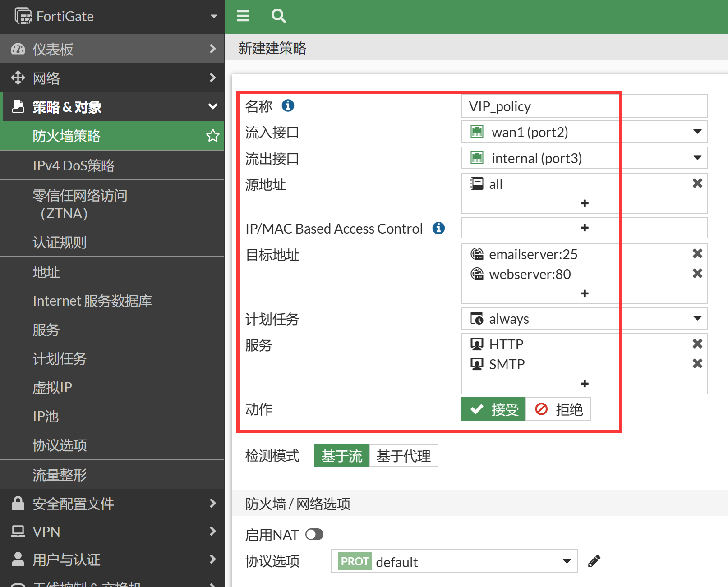This screenshot has height=587, width=728.
Task: Click the info icon beside 名称
Action: [288, 105]
